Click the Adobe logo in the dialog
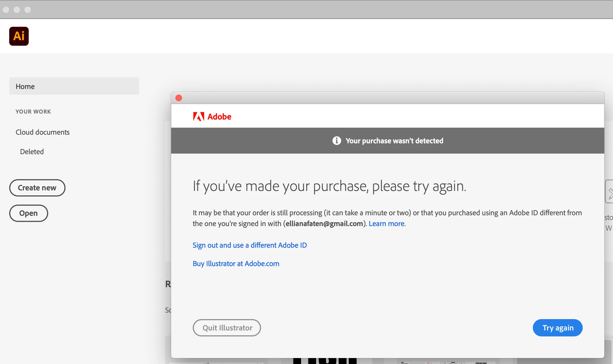 point(212,117)
